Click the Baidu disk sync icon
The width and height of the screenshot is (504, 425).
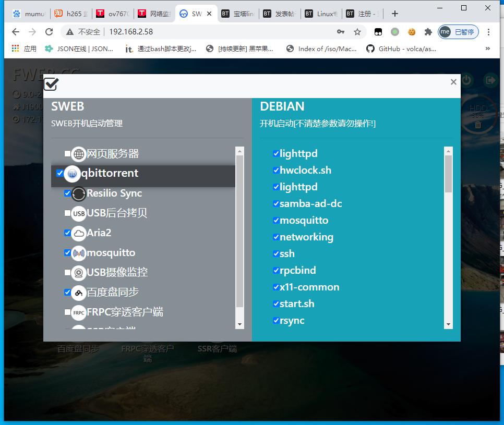tap(78, 293)
